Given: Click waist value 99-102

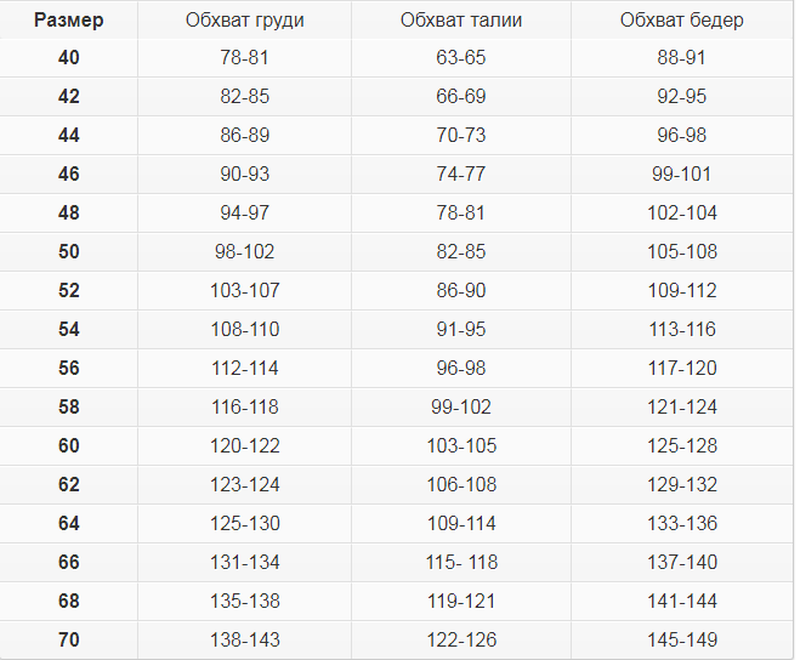Looking at the screenshot, I should coord(461,407).
